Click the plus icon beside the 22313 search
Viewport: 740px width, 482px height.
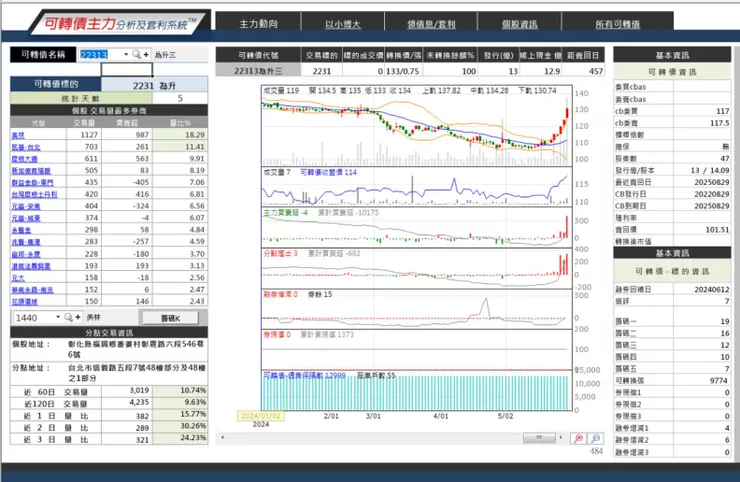pyautogui.click(x=146, y=55)
